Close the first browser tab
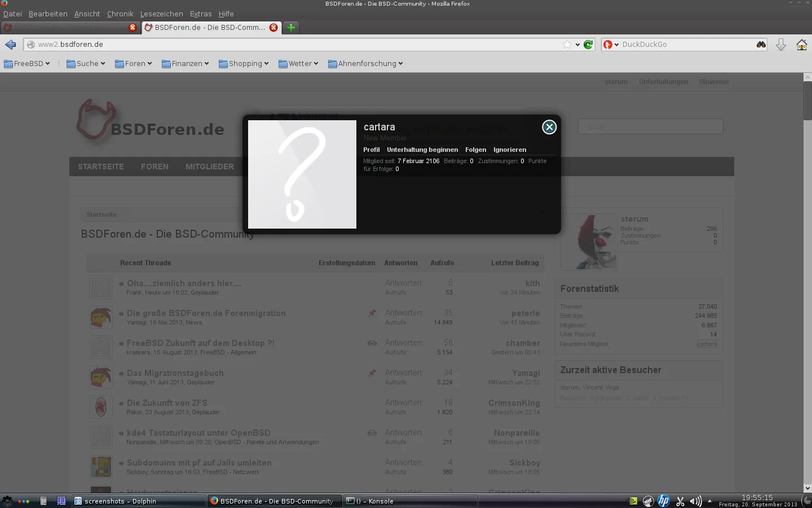 [133, 27]
